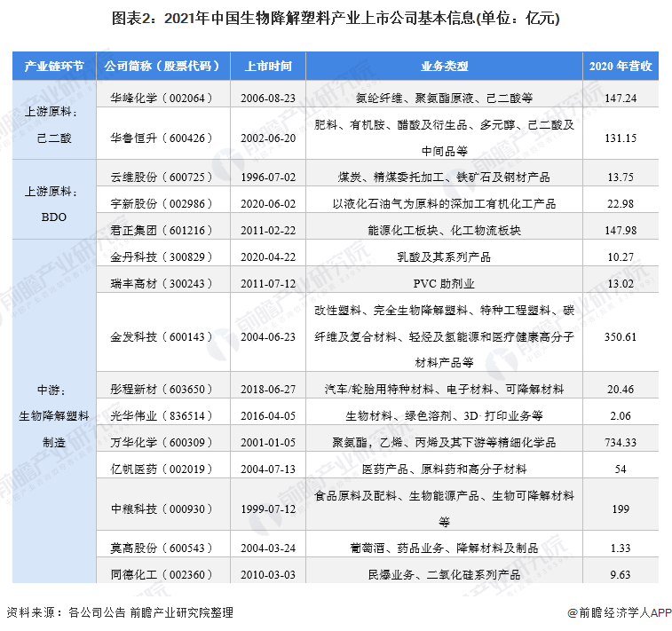Click source note 资料来源：各公司公告 前瞻产业研究院整理
Viewport: 672px width, 631px height.
pos(120,612)
